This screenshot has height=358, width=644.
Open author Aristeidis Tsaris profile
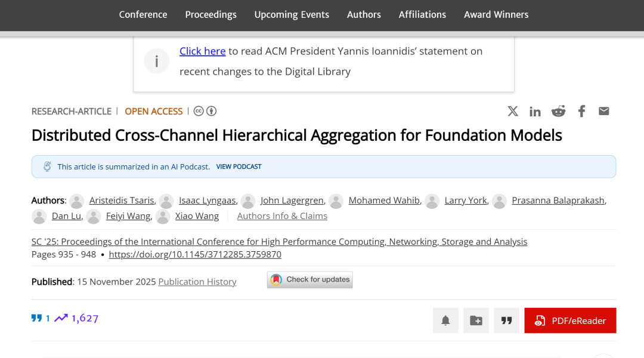pyautogui.click(x=122, y=200)
